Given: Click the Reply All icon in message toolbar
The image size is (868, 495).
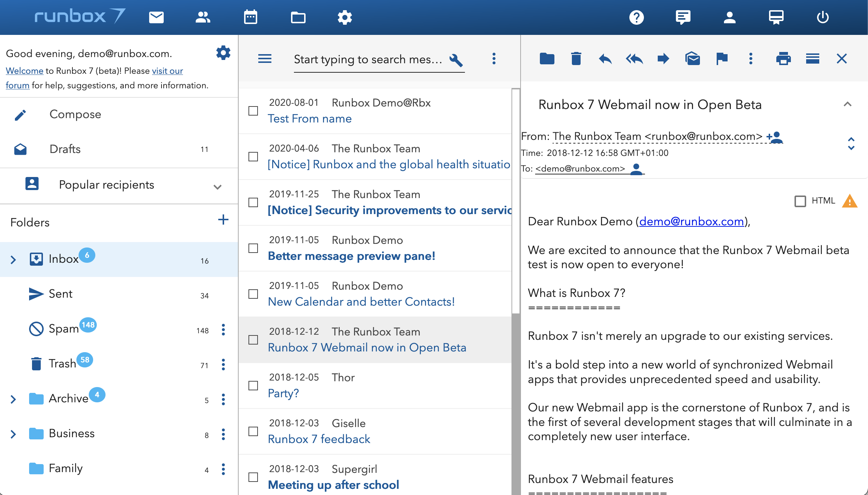Looking at the screenshot, I should point(634,59).
